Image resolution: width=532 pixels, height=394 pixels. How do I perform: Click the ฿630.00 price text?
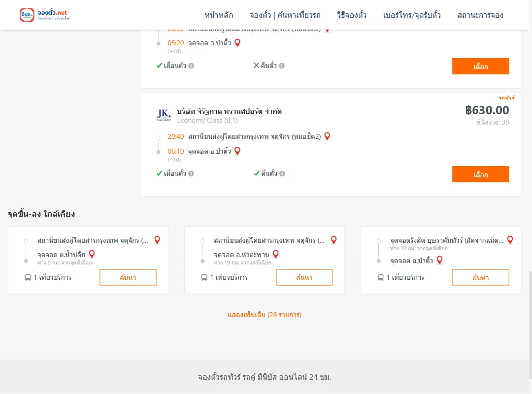[487, 110]
